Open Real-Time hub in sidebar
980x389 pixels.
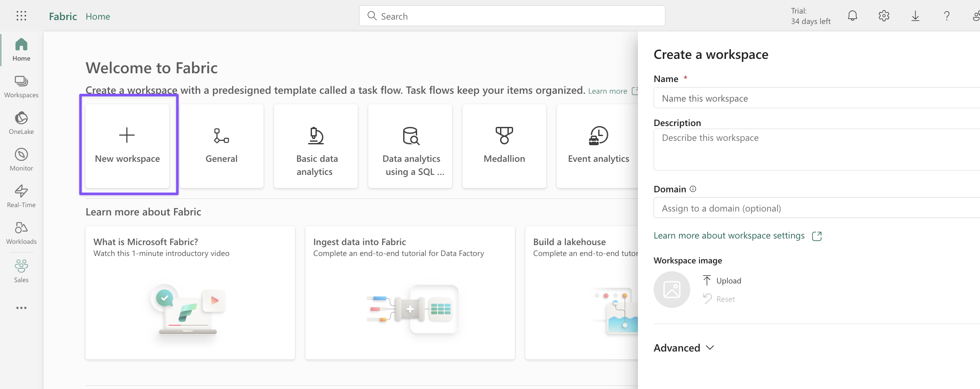pos(21,197)
